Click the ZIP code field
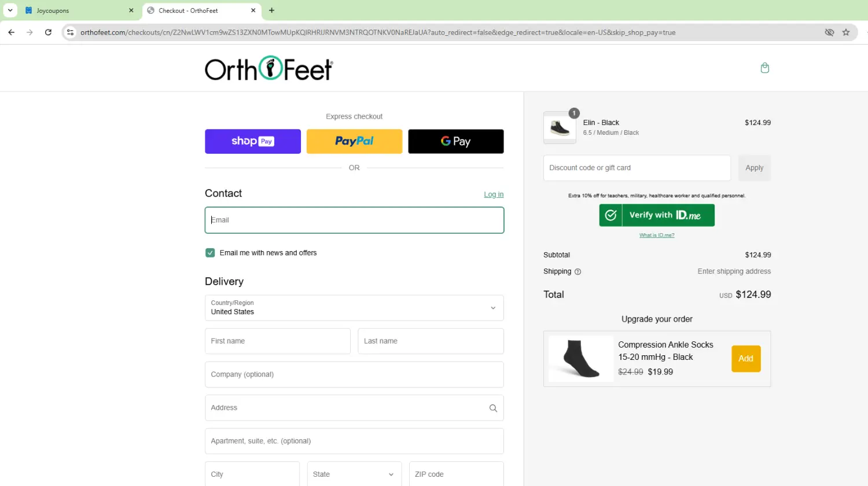The width and height of the screenshot is (868, 486). (457, 474)
